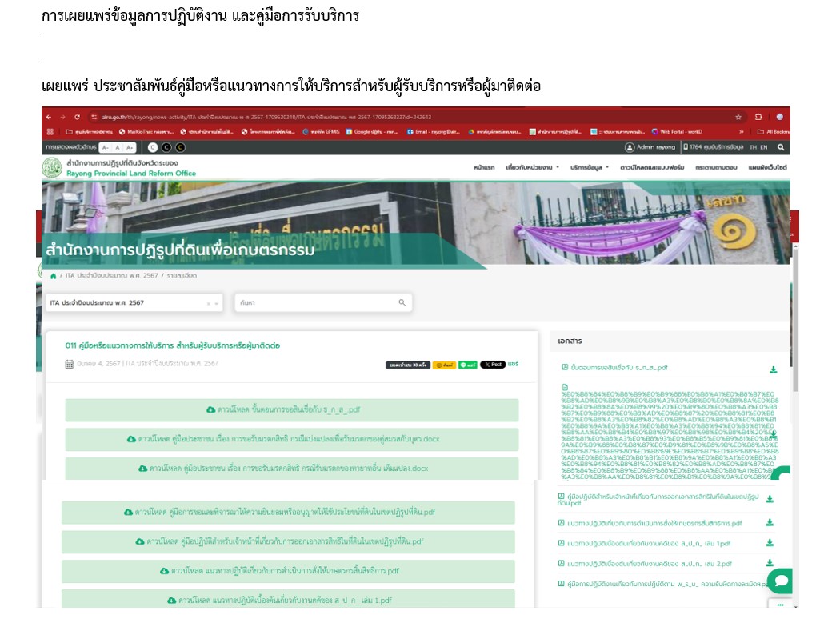Open the Admin rayong user account
840x643 pixels.
point(650,146)
